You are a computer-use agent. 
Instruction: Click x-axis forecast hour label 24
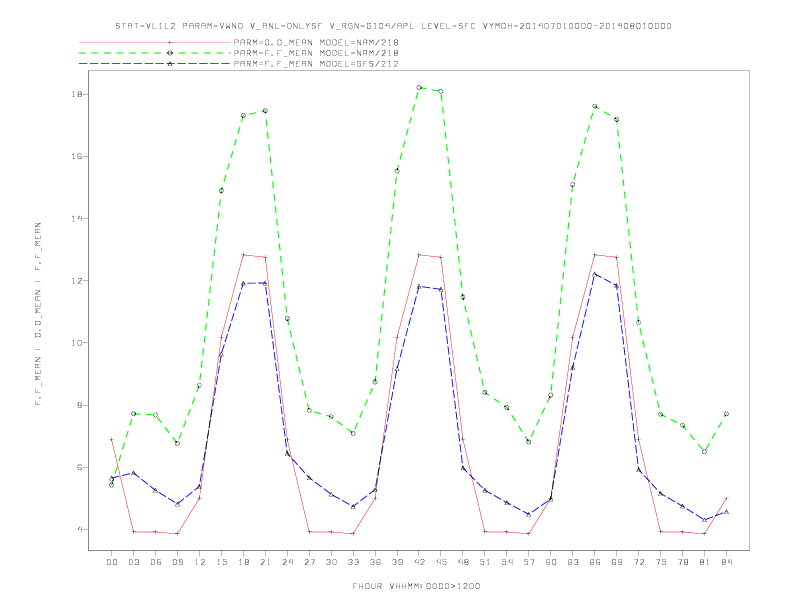tap(287, 562)
